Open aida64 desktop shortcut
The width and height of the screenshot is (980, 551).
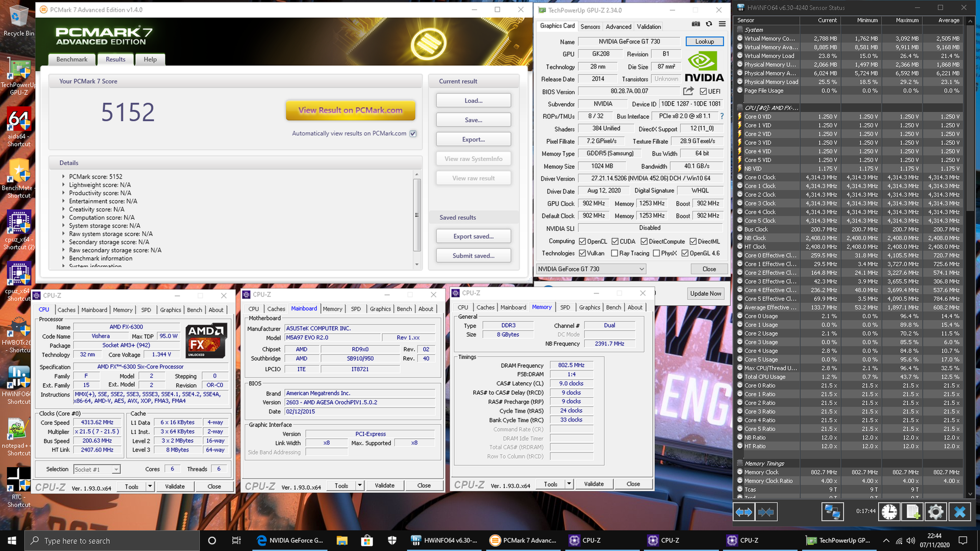[x=19, y=128]
